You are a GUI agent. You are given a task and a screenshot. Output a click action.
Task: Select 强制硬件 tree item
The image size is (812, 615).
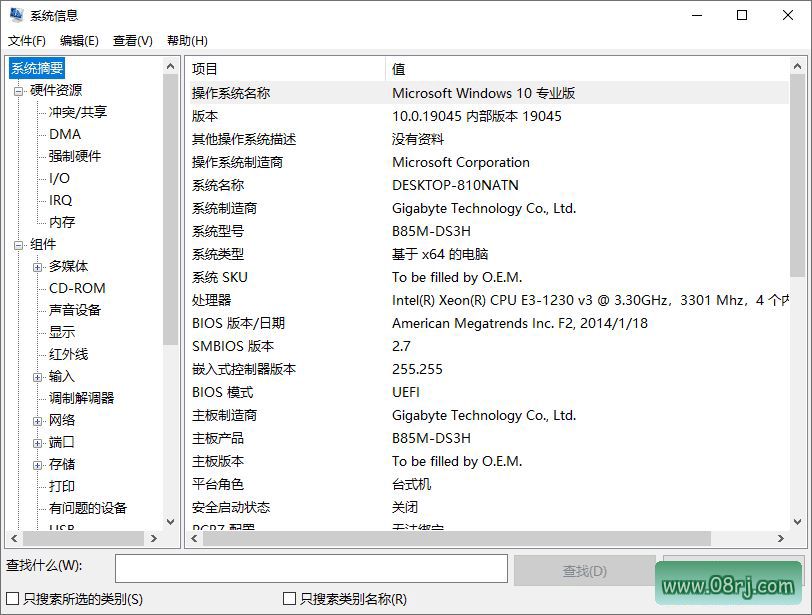coord(75,156)
